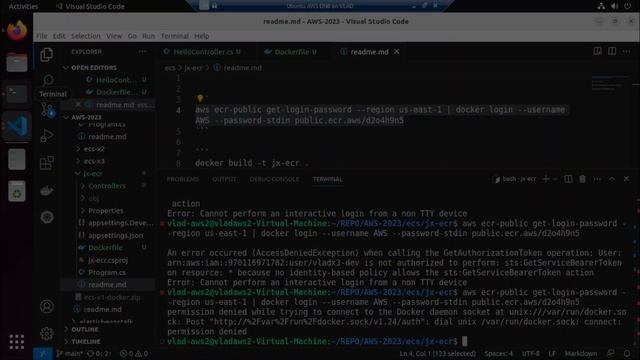Open the Accounts menu icon

point(47,307)
